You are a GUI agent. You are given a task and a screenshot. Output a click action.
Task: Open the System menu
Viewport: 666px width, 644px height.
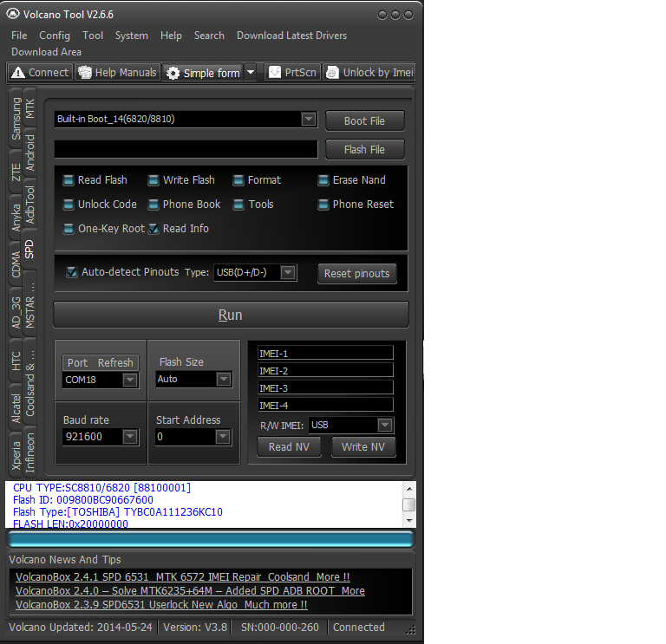pos(131,36)
